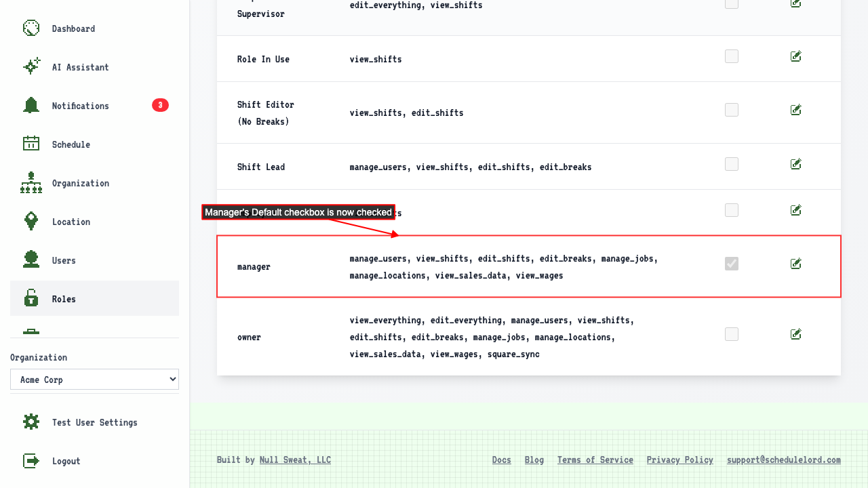Screen dimensions: 868x488
Task: Click the 'owner' role name
Action: click(249, 337)
